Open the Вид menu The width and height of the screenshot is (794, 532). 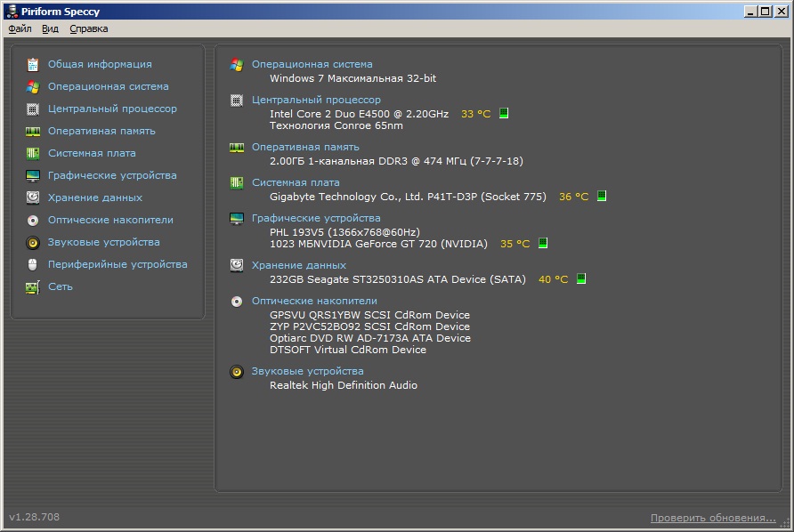pos(50,28)
